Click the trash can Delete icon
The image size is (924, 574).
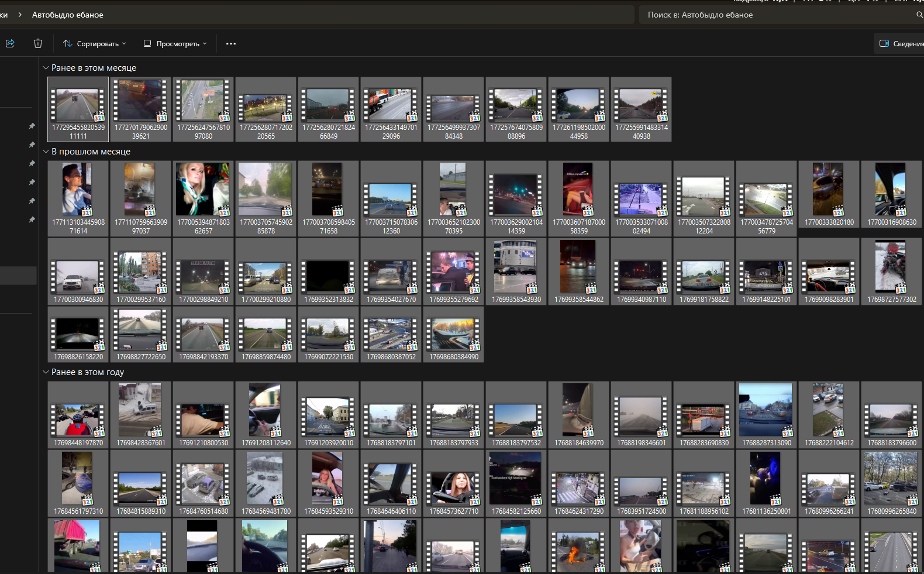[x=38, y=43]
